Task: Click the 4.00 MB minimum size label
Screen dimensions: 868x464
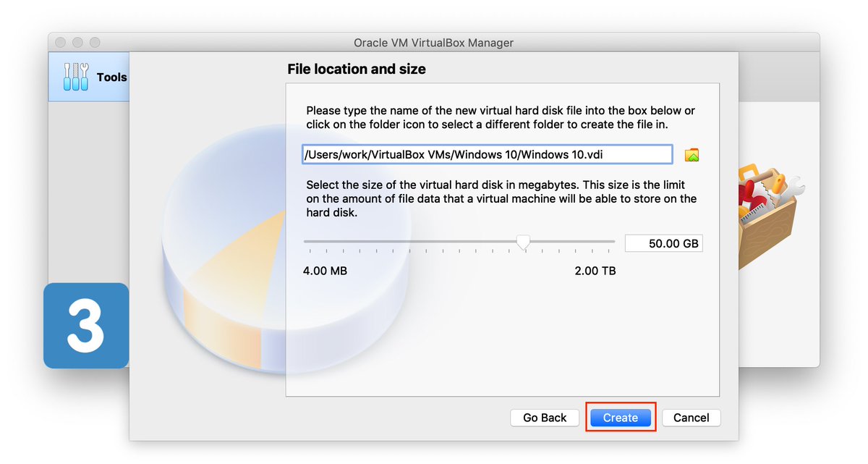Action: [x=325, y=271]
